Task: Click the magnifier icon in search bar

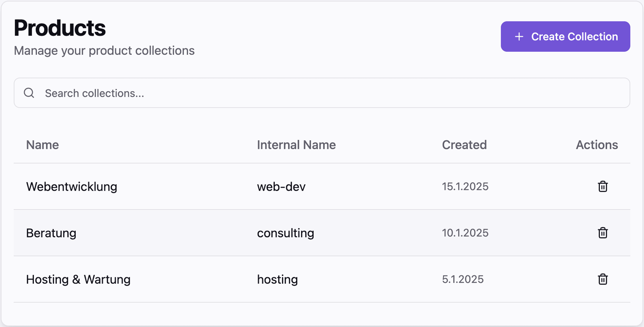Action: [x=29, y=93]
